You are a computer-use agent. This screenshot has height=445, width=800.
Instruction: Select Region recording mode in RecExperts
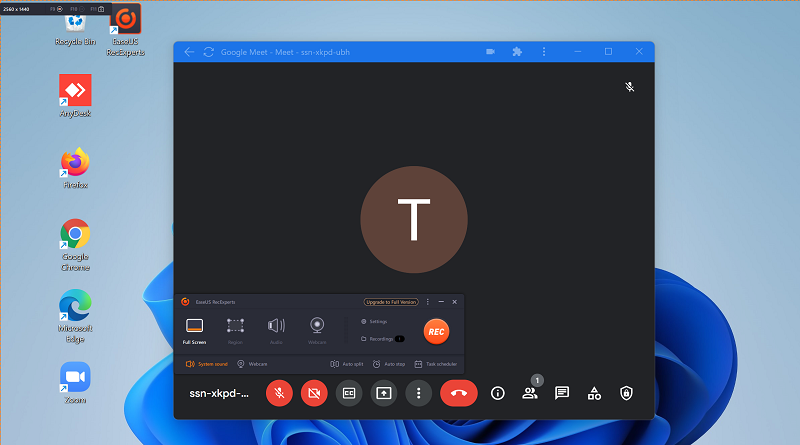click(x=235, y=331)
